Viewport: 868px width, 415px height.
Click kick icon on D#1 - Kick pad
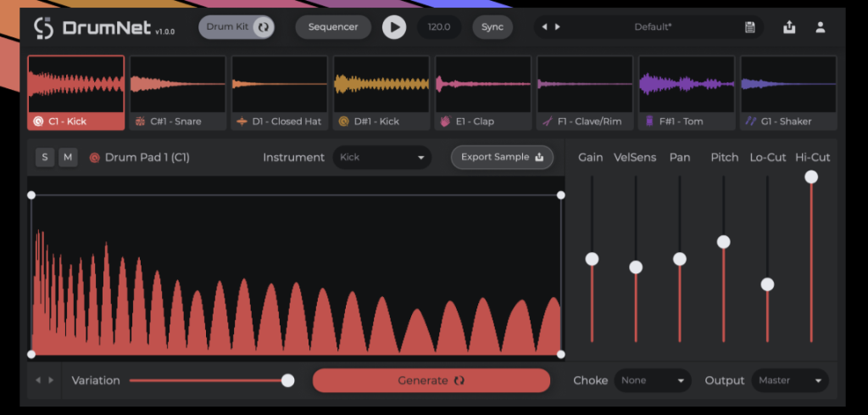(x=344, y=121)
